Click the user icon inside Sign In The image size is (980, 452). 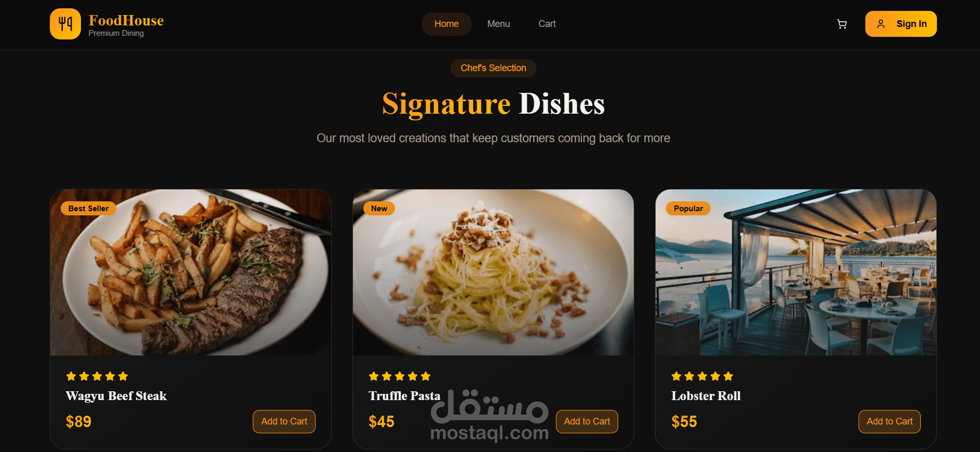(x=881, y=24)
